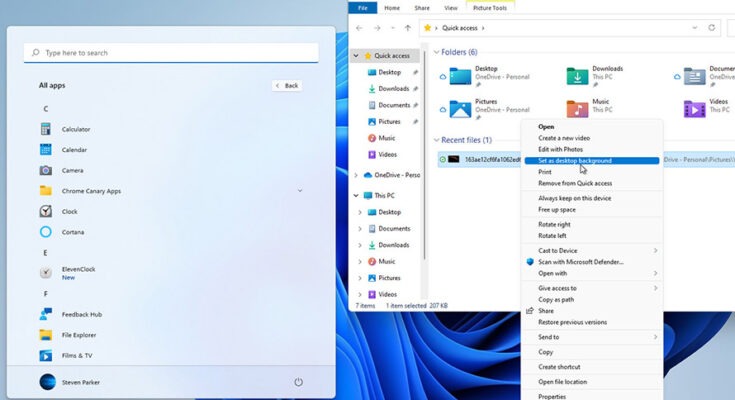
Task: Collapse the Folders (6) group
Action: pyautogui.click(x=436, y=52)
